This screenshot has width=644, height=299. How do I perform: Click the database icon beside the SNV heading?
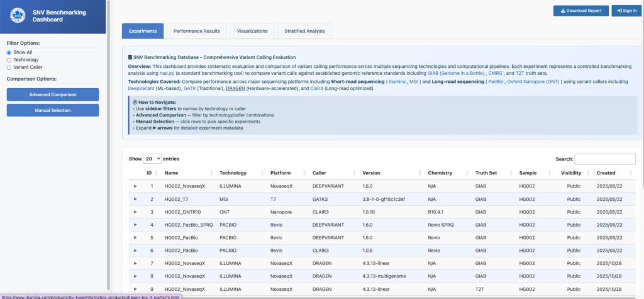130,57
